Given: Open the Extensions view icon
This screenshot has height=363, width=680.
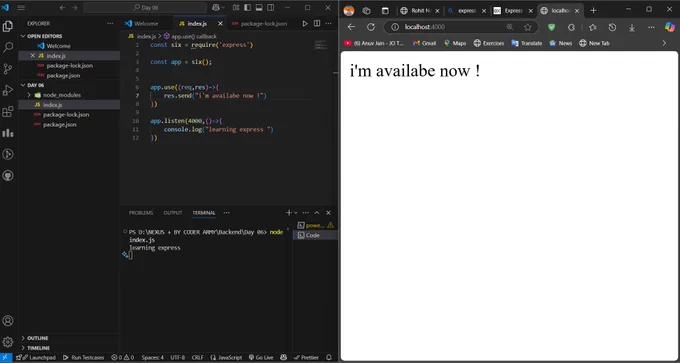Looking at the screenshot, I should click(x=8, y=112).
